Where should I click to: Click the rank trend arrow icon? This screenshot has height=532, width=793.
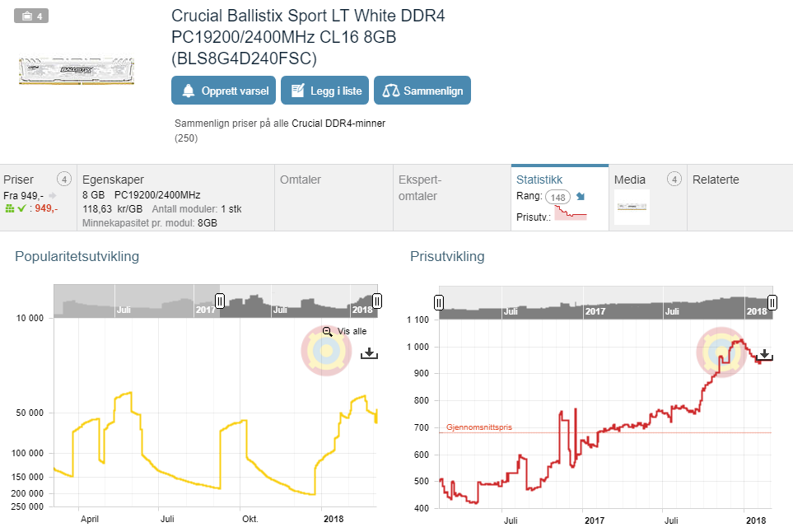coord(581,196)
